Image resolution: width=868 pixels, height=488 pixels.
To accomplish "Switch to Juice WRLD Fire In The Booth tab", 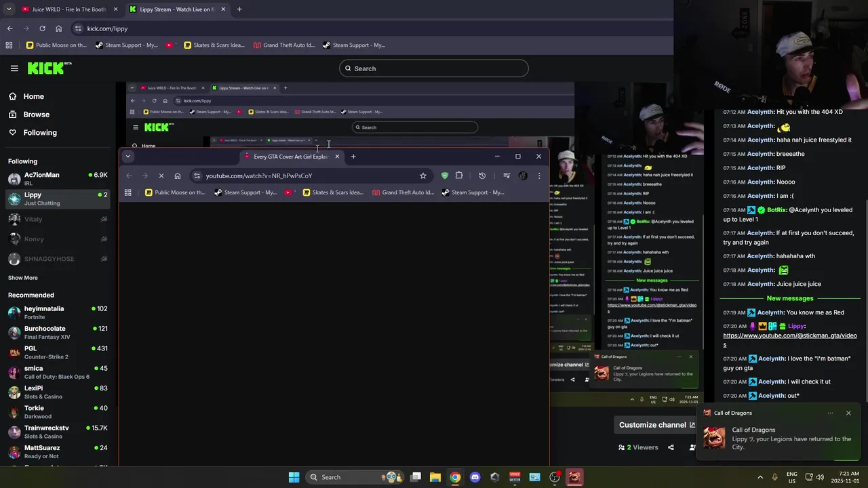I will [71, 9].
